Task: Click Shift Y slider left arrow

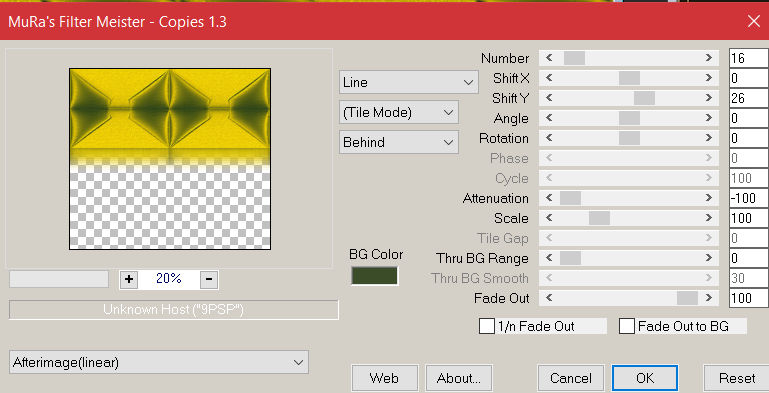Action: click(549, 98)
